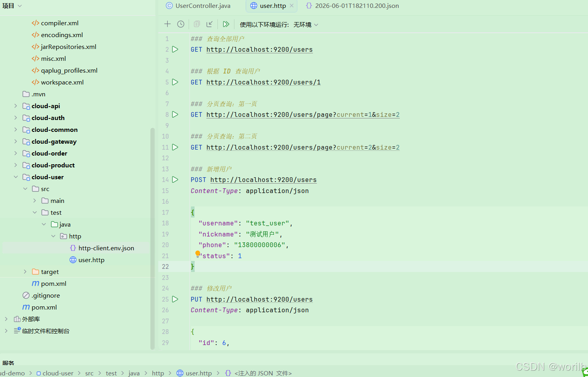The width and height of the screenshot is (588, 377).
Task: Click the copy document icon in toolbar
Action: click(197, 24)
